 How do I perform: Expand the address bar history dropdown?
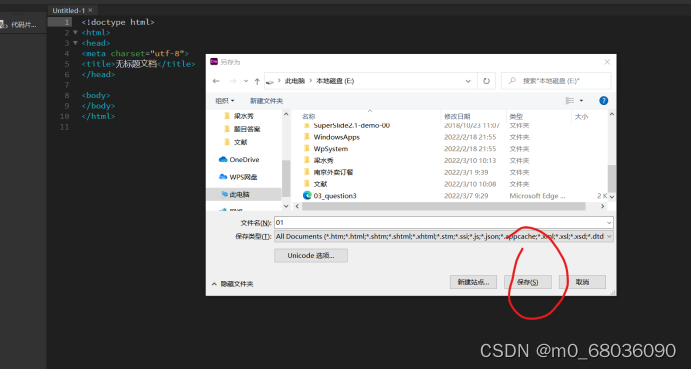(x=468, y=81)
